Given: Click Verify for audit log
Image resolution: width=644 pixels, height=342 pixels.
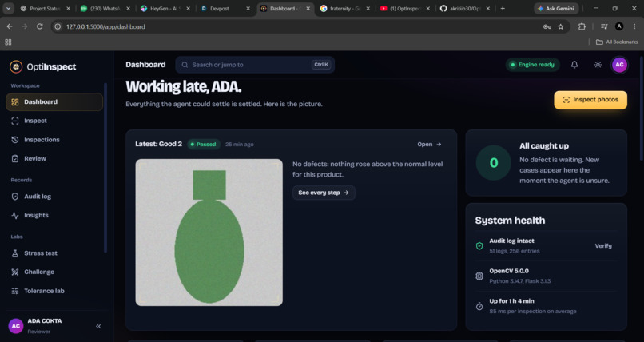Looking at the screenshot, I should click(x=603, y=245).
